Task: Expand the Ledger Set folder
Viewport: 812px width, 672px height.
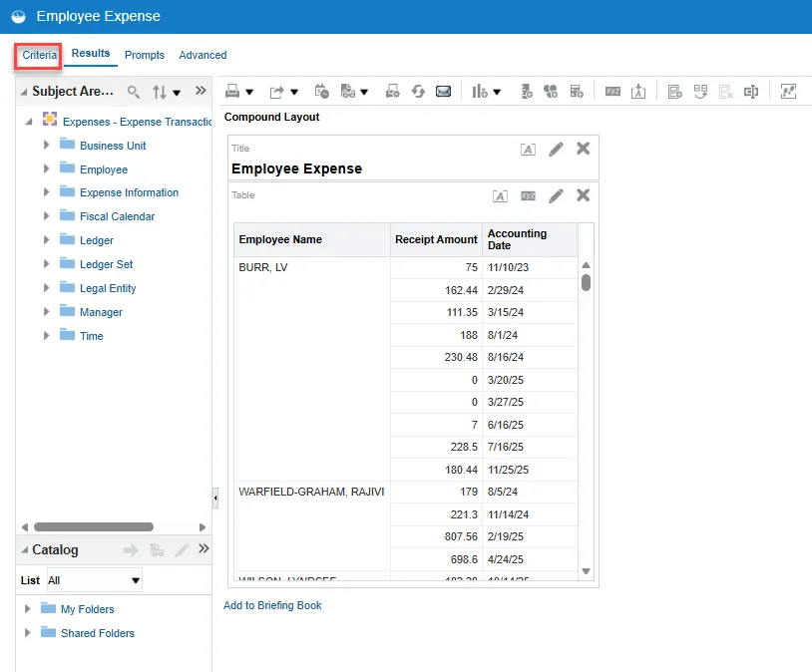Action: [x=46, y=263]
